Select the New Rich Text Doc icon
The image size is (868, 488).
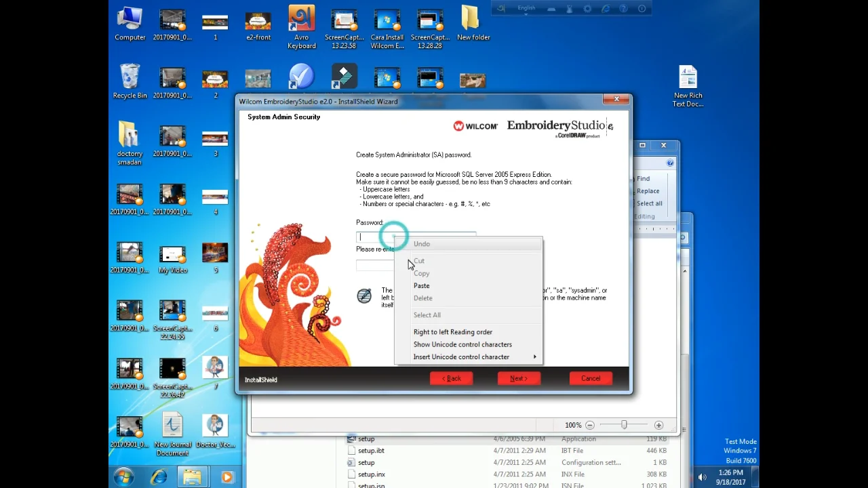[688, 86]
